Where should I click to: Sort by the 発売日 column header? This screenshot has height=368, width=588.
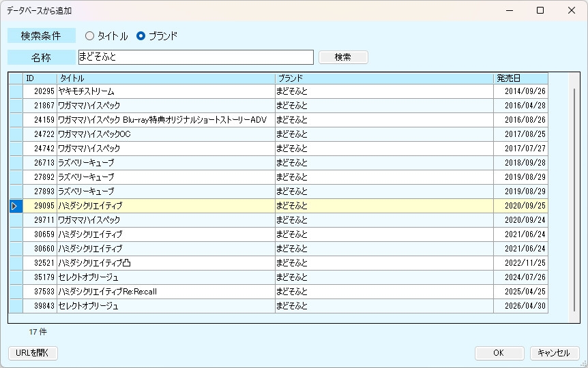tap(520, 78)
